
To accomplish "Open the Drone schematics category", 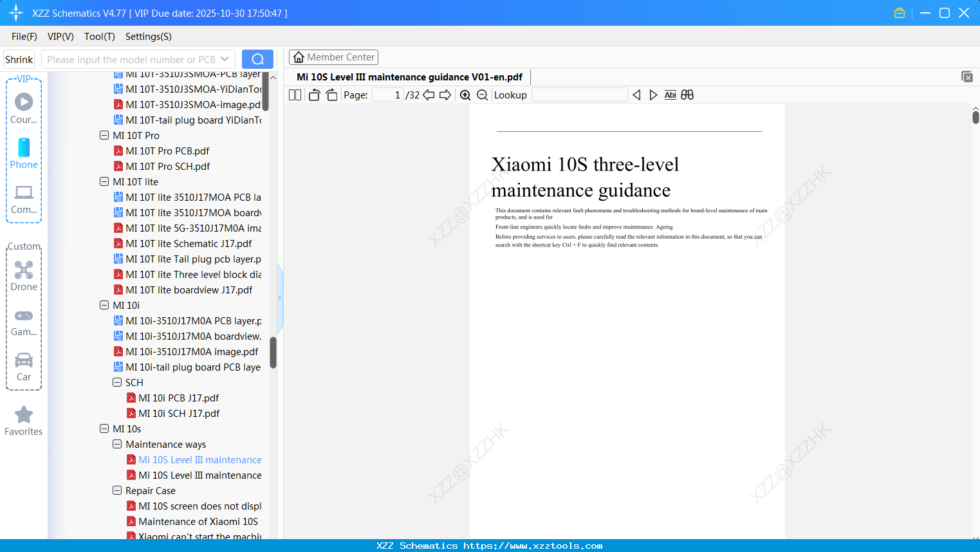I will pos(24,275).
